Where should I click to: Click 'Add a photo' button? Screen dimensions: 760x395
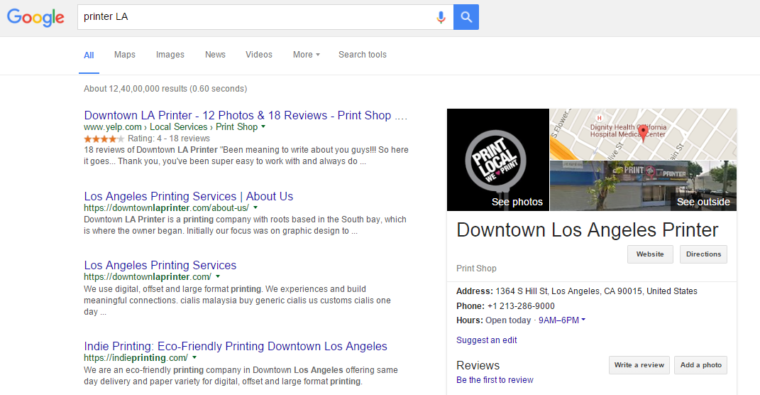pyautogui.click(x=701, y=365)
